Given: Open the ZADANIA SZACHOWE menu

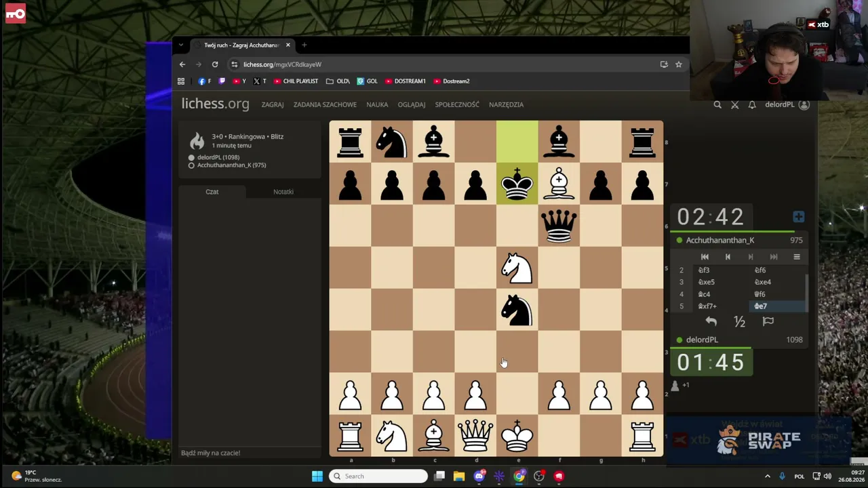Looking at the screenshot, I should (x=325, y=104).
